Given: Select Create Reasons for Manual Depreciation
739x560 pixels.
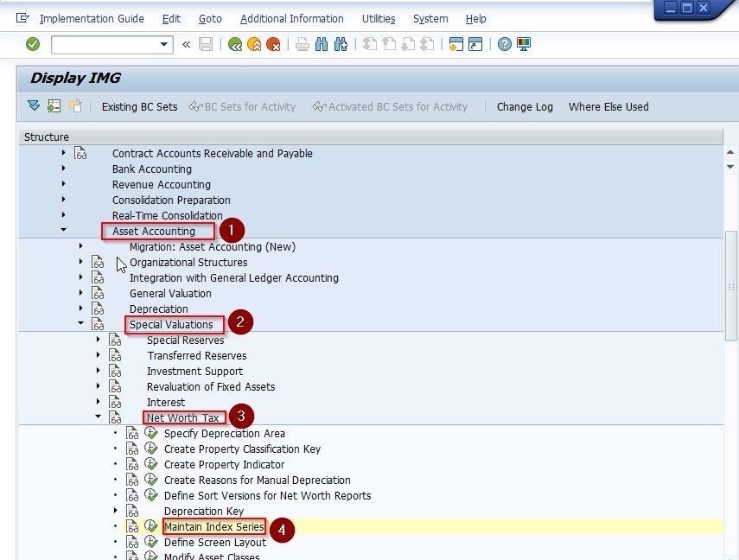Looking at the screenshot, I should click(x=258, y=480).
